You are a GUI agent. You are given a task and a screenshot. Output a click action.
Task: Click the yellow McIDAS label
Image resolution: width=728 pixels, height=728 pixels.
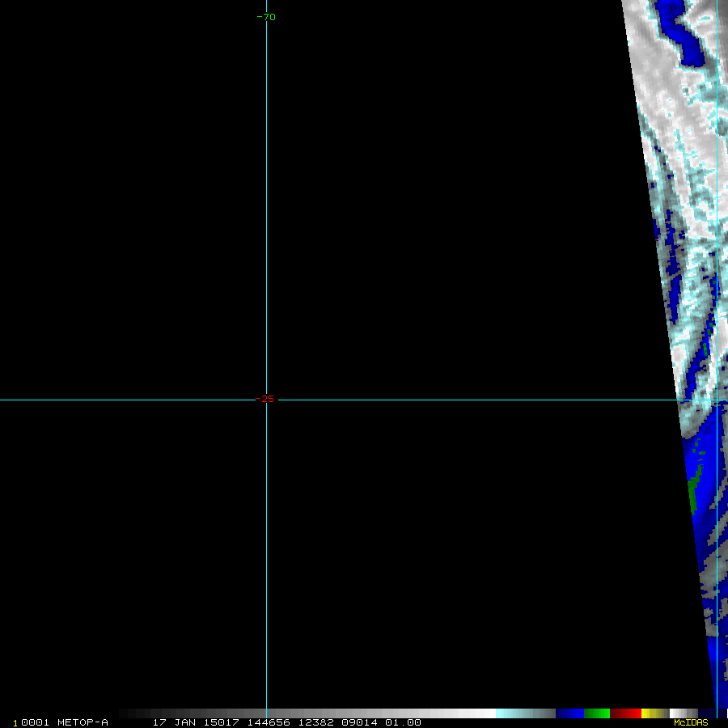pos(690,722)
